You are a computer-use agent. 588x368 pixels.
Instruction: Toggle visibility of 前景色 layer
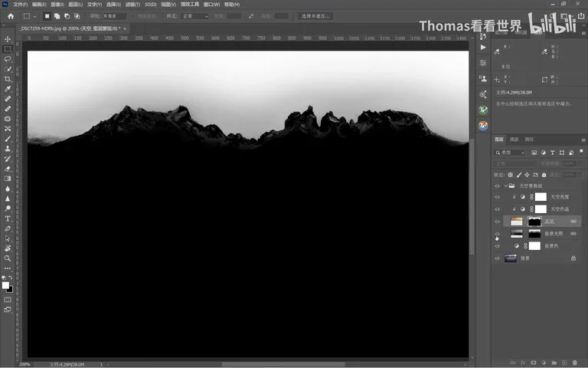click(x=497, y=246)
